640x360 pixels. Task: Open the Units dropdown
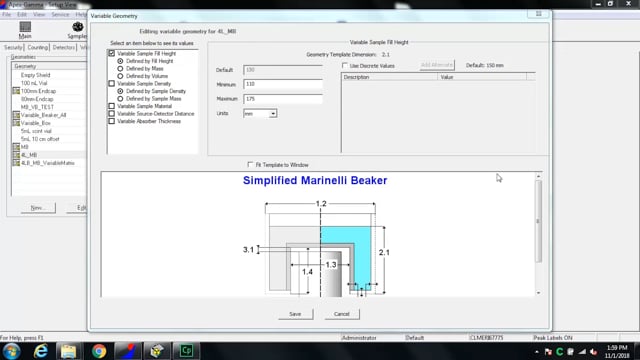[273, 113]
